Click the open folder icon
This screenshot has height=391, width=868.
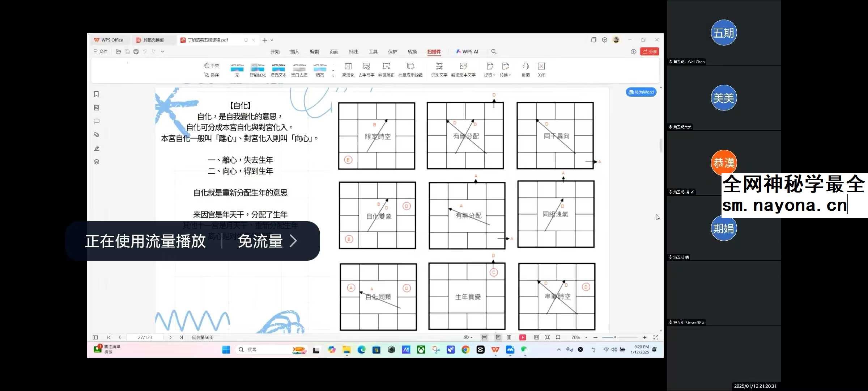(118, 51)
